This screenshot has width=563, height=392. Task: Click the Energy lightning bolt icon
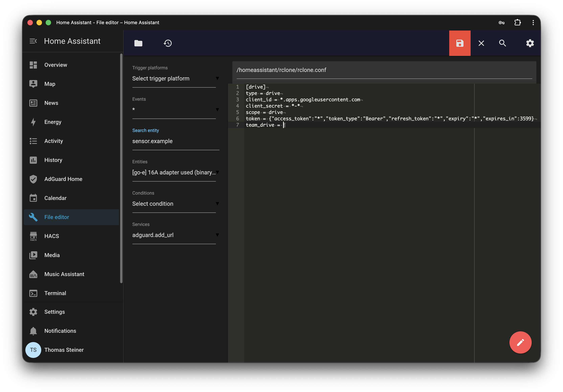tap(33, 122)
